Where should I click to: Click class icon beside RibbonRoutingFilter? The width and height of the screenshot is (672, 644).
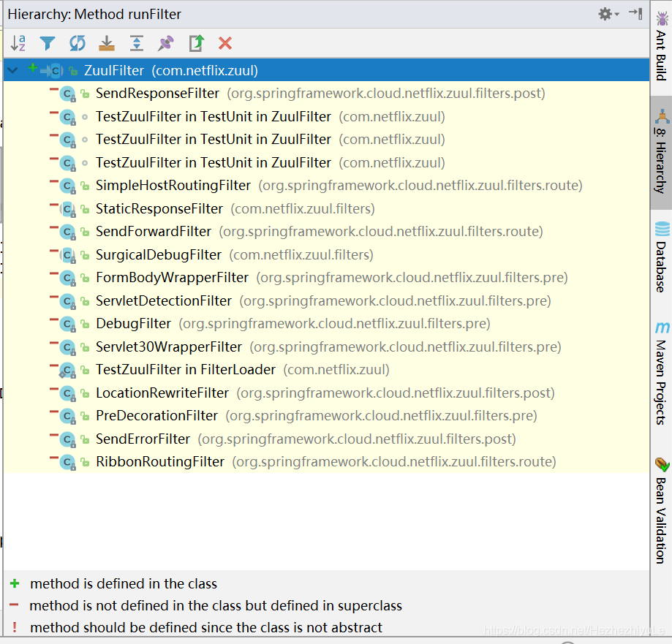[x=68, y=462]
